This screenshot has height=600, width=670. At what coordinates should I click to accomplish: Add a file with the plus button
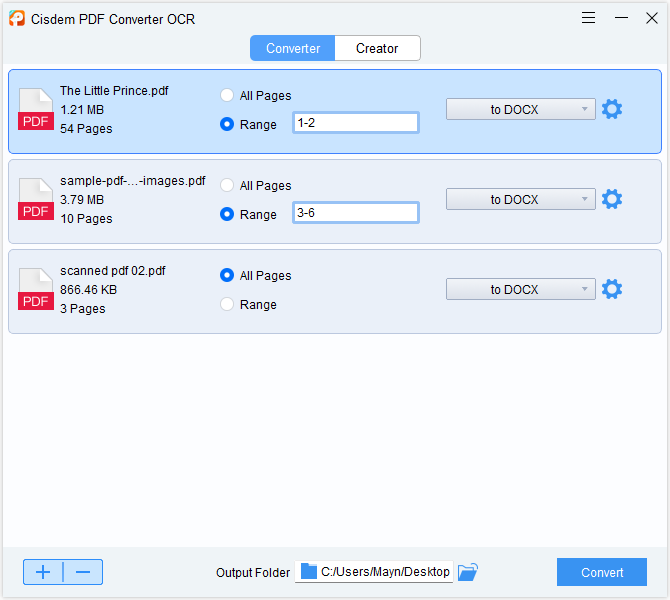(43, 572)
